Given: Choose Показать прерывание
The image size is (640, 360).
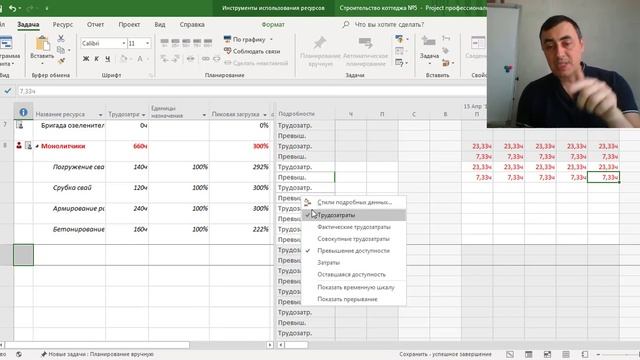Looking at the screenshot, I should click(x=354, y=299).
